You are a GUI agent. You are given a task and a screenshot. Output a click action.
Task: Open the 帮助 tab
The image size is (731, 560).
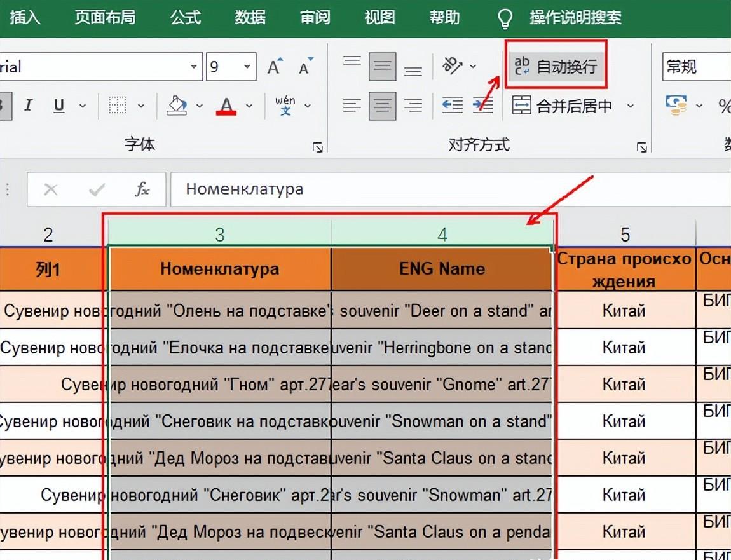[444, 18]
